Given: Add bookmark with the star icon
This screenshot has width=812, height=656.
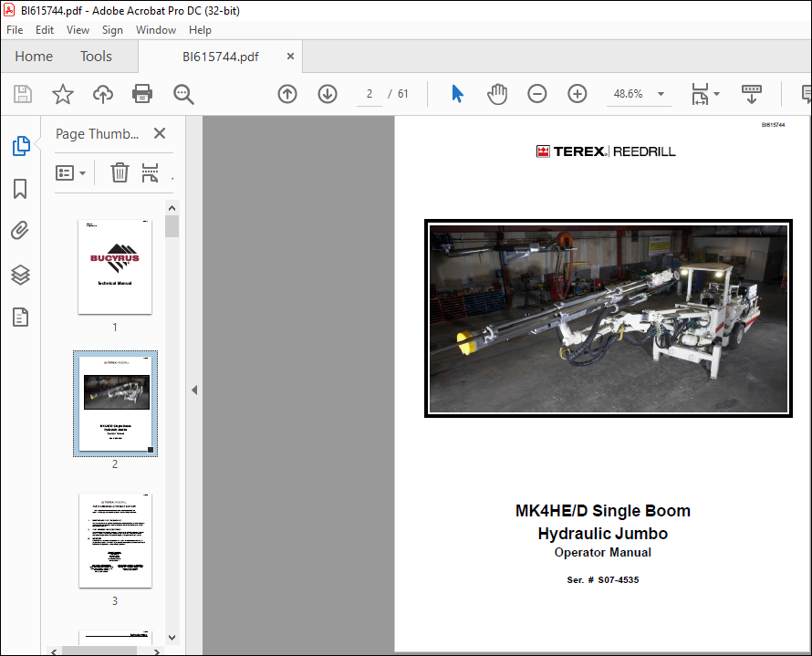Looking at the screenshot, I should click(63, 94).
